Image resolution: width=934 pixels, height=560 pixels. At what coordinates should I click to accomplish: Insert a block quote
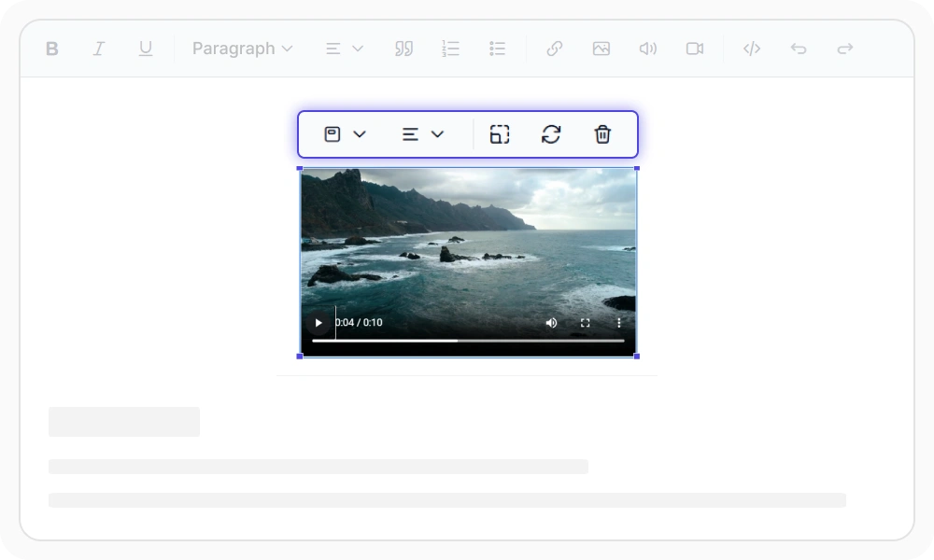point(403,49)
